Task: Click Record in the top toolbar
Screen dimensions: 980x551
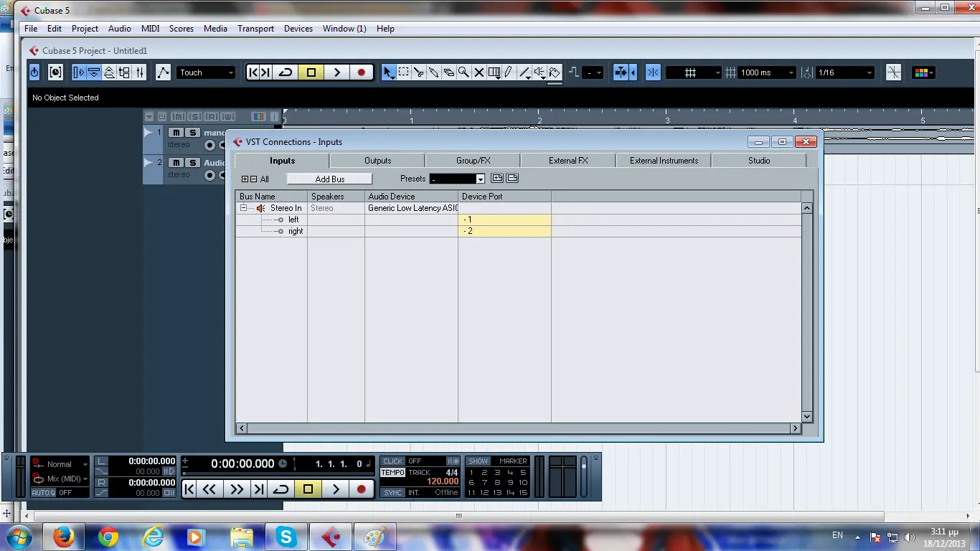Action: (x=362, y=72)
